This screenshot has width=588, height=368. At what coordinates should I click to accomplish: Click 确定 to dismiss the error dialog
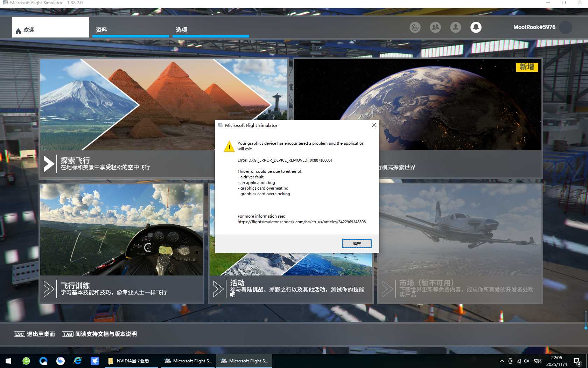click(x=357, y=244)
